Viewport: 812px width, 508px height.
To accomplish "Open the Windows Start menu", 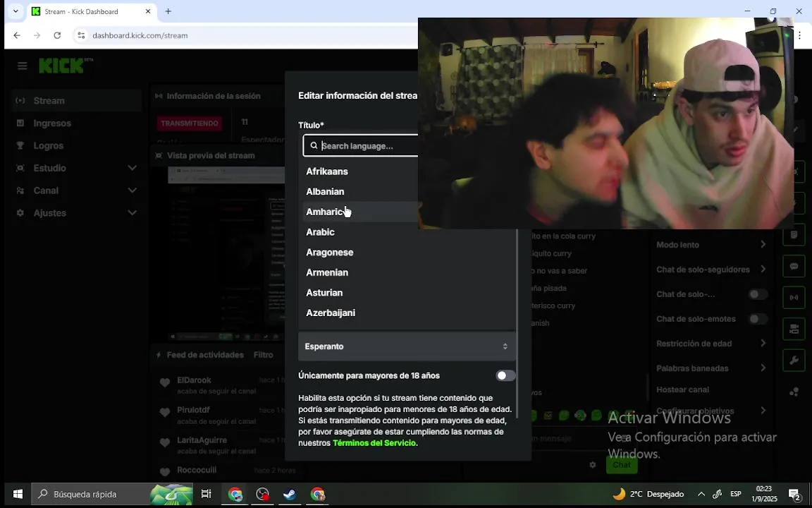I will tap(17, 494).
